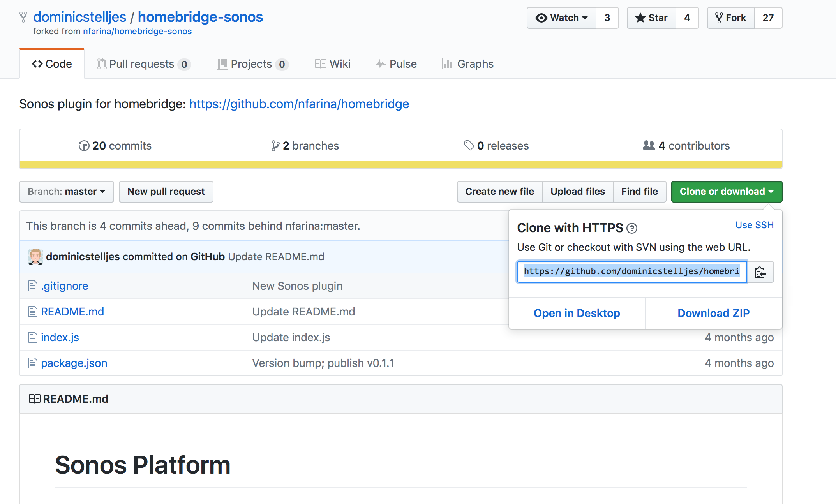Copy clone URL to clipboard
The image size is (836, 504).
coord(760,272)
